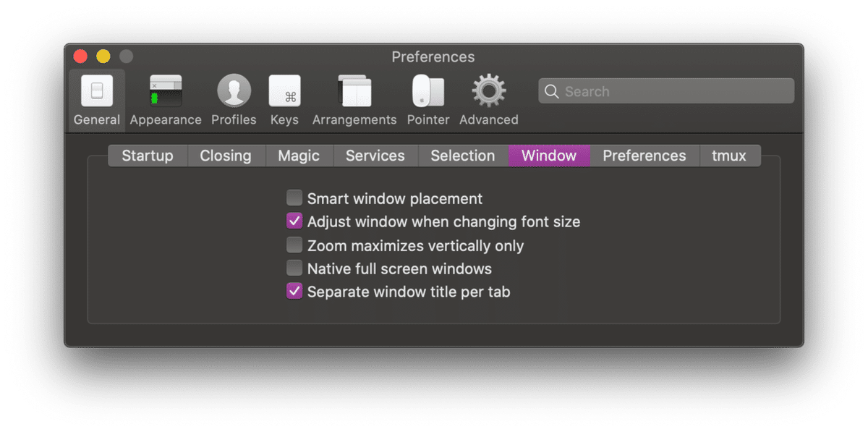The image size is (868, 432).
Task: Select the Services tab
Action: tap(375, 156)
